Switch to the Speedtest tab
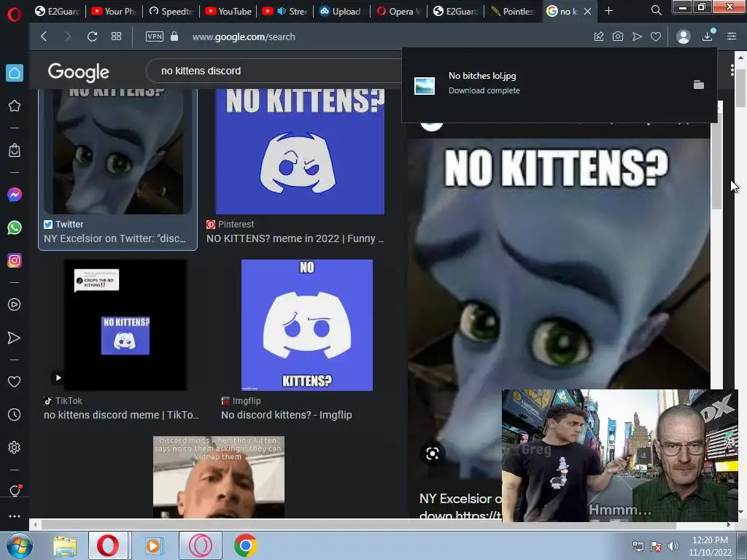 click(x=171, y=11)
